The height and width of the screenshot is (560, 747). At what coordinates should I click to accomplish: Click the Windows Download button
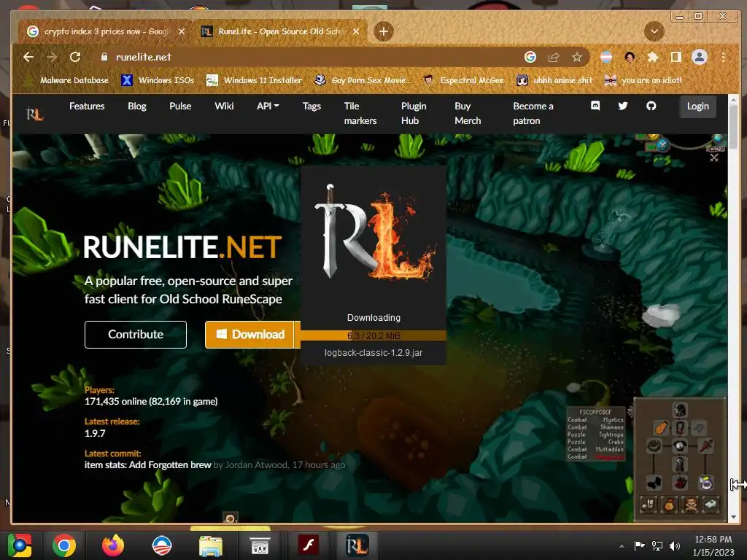249,334
